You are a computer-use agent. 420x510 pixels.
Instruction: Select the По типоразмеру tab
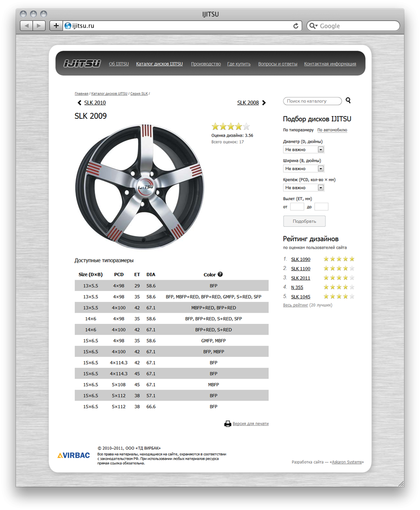298,130
